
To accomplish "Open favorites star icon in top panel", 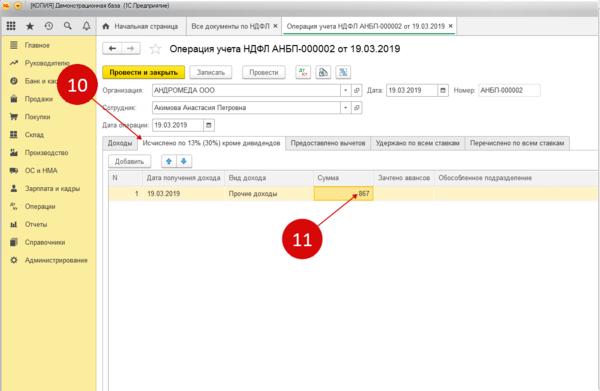I will tap(30, 26).
